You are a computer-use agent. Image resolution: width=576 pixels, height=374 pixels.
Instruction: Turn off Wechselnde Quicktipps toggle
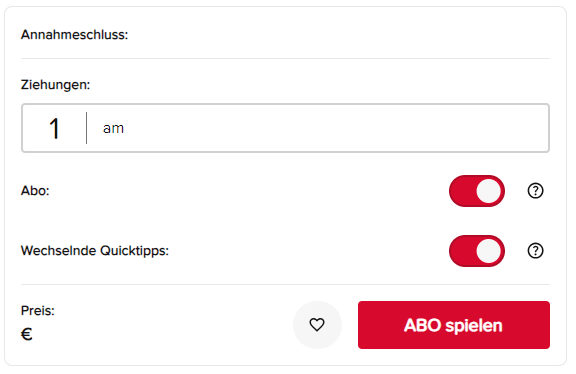(x=476, y=251)
